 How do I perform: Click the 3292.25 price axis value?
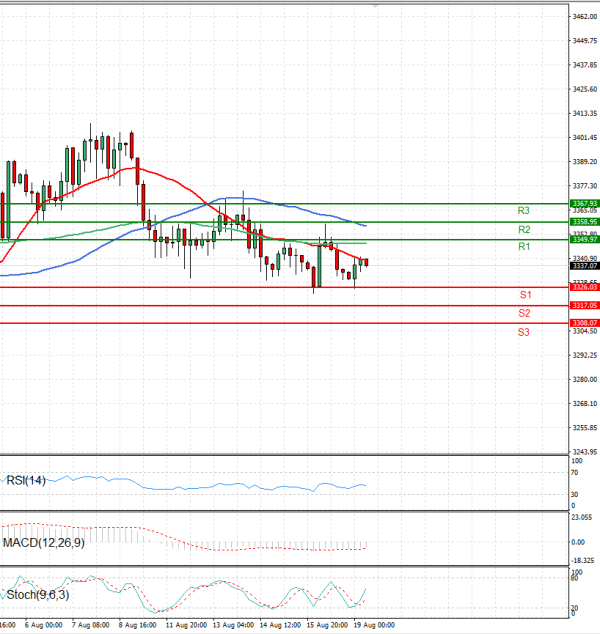[585, 355]
